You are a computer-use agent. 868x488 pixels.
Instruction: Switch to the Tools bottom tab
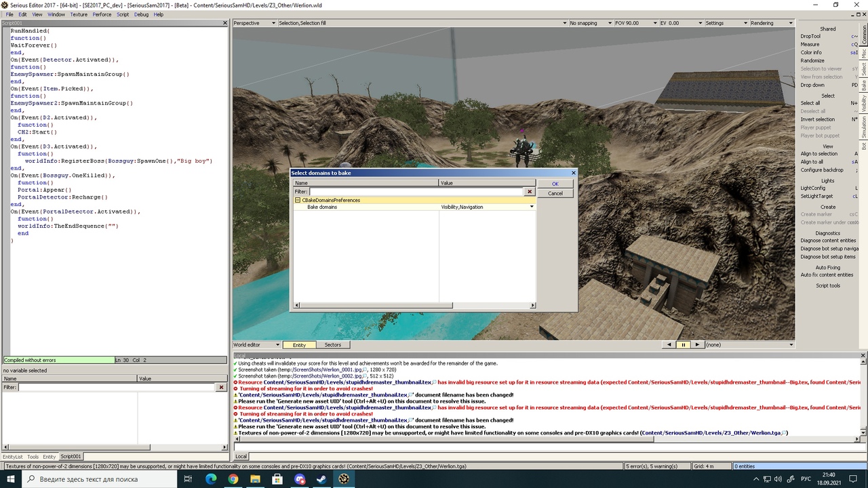coord(33,457)
